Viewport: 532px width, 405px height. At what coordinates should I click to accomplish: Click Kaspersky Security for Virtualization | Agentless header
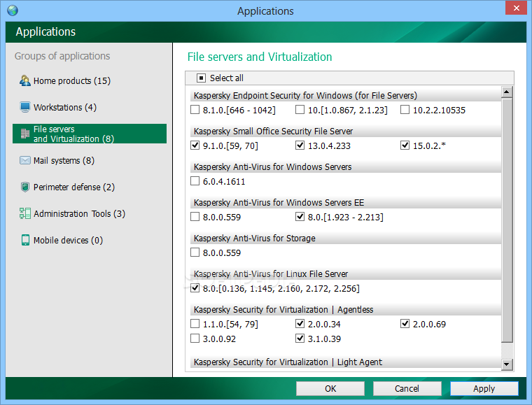345,309
